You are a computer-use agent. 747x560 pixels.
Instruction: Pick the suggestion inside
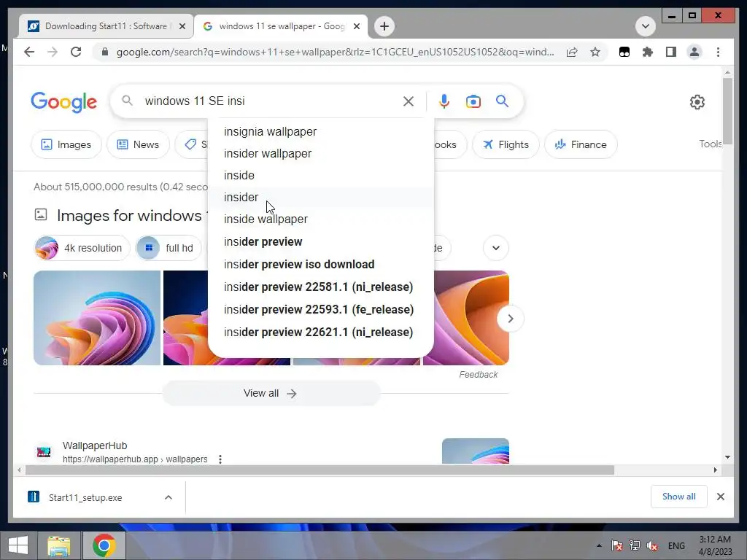point(321,175)
